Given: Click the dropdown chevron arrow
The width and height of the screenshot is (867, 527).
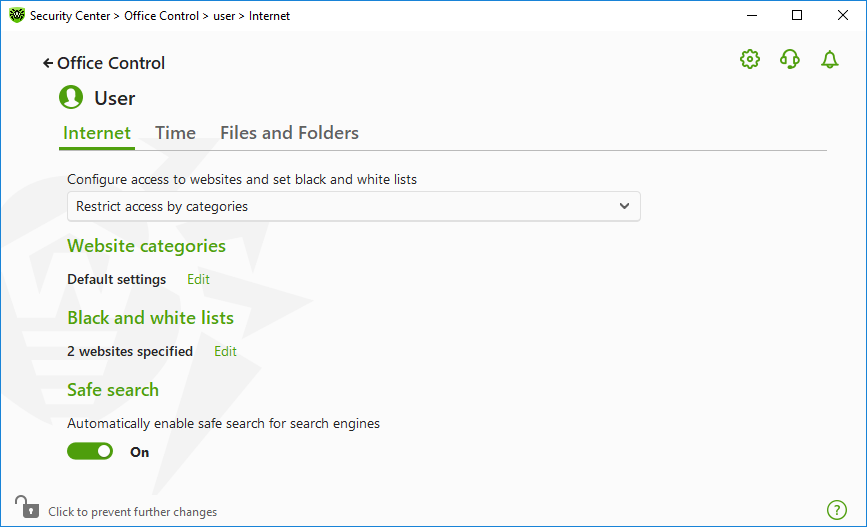Looking at the screenshot, I should [624, 206].
